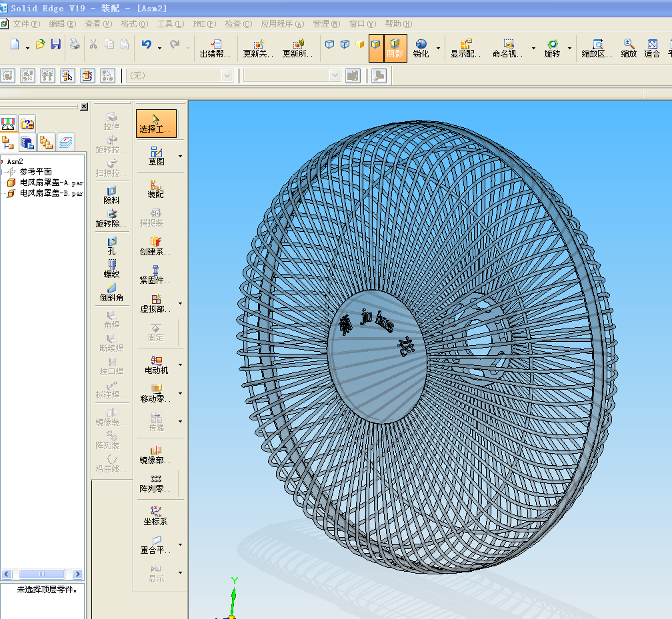Viewport: 672px width, 619px height.
Task: Click the 命名视 named views tool
Action: pos(507,49)
